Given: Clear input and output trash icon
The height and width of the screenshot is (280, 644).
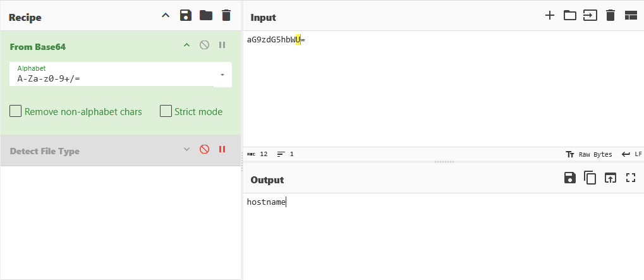Looking at the screenshot, I should point(610,16).
